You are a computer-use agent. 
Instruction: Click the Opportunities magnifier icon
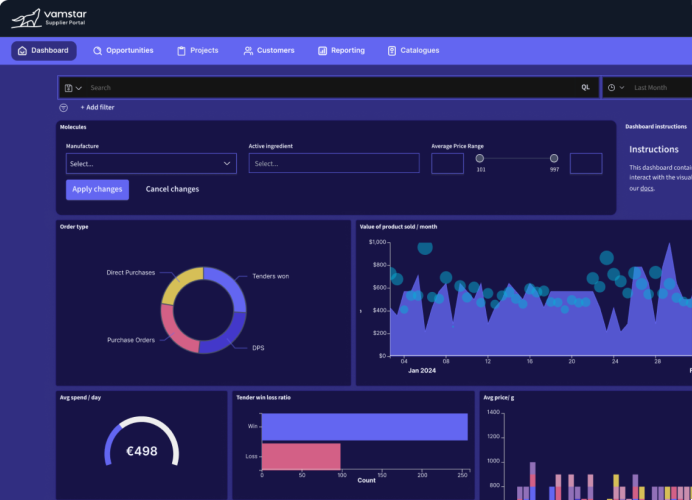97,51
